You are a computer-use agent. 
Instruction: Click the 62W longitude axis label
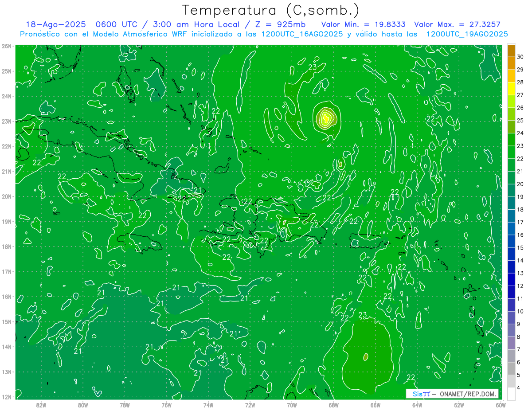click(459, 404)
